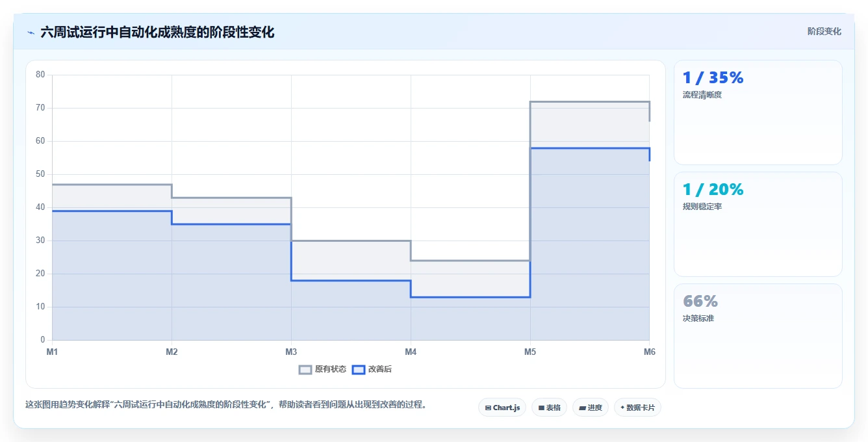Click the 60 y-axis tick label
This screenshot has height=442, width=868.
click(40, 141)
